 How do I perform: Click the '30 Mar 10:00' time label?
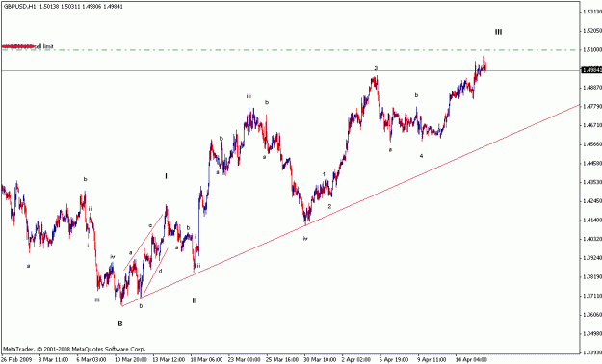pos(320,360)
